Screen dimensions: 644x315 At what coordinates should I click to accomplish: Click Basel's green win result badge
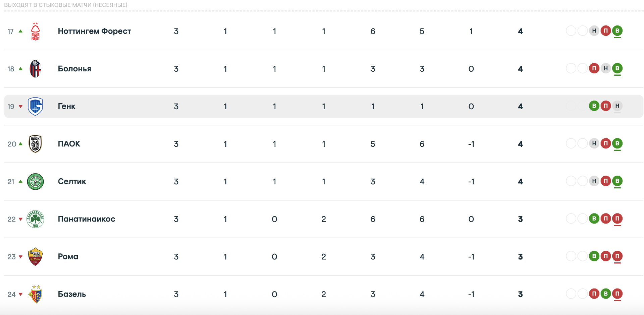(x=606, y=294)
